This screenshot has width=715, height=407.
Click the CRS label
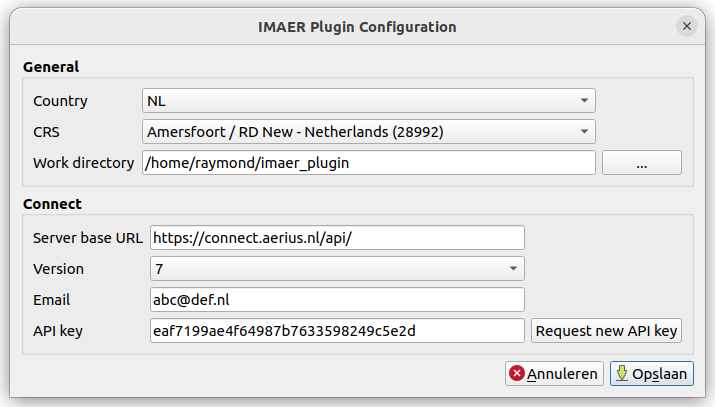[x=48, y=132]
